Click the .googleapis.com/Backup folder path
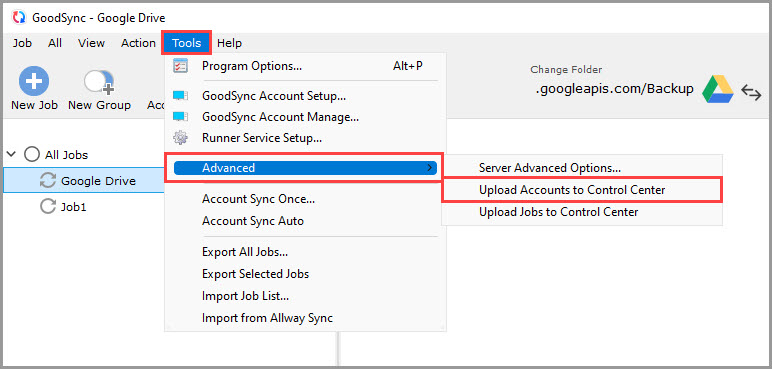Viewport: 772px width, 369px height. coord(614,89)
